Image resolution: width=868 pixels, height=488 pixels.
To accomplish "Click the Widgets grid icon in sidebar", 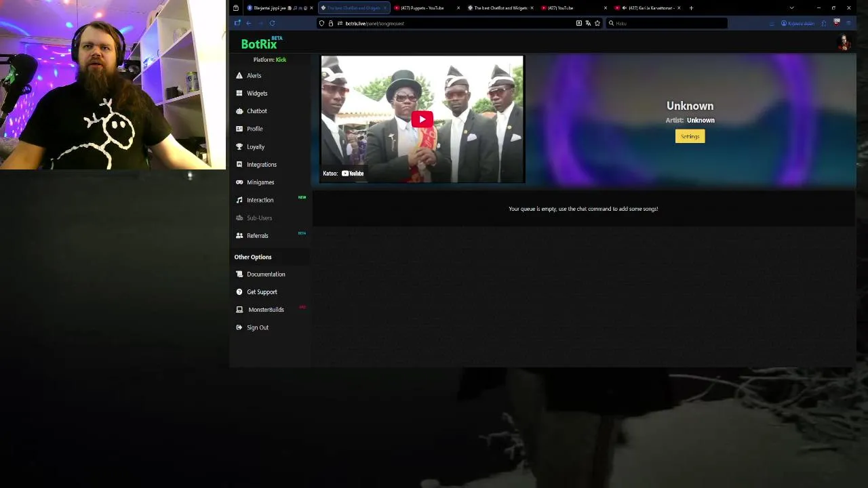I will [x=239, y=93].
